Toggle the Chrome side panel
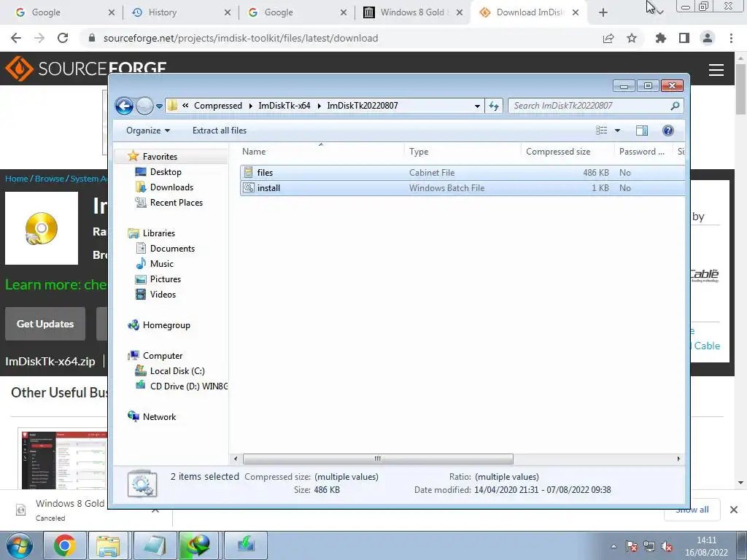747x560 pixels. coord(684,38)
